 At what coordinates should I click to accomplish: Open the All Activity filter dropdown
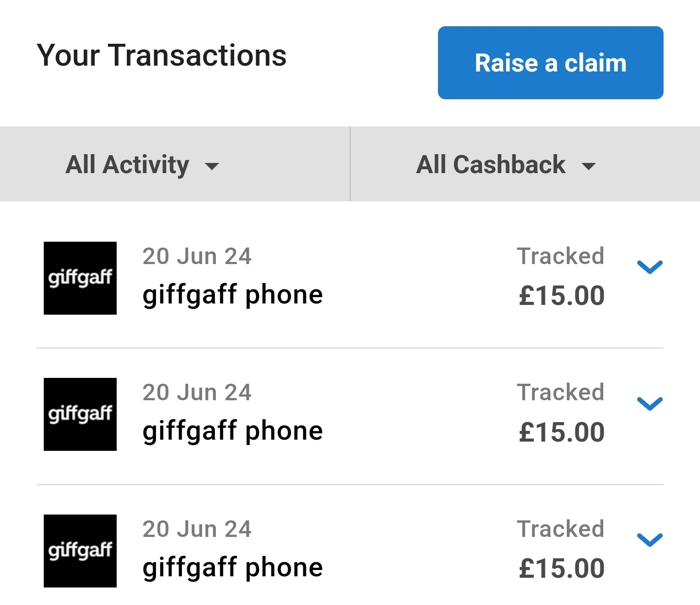[x=175, y=164]
